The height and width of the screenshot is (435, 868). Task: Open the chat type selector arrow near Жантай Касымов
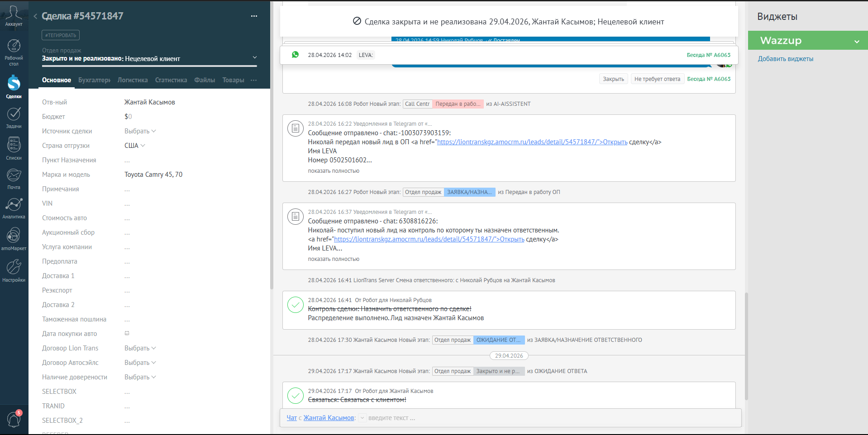pyautogui.click(x=362, y=418)
